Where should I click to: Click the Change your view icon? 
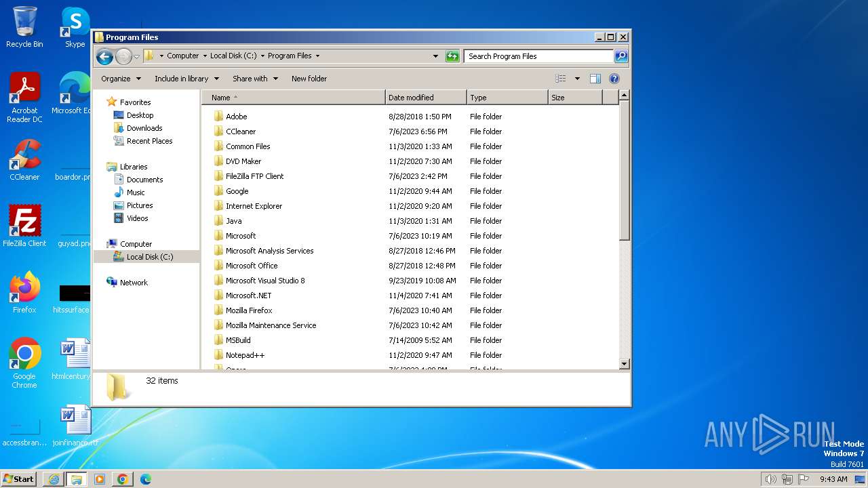click(560, 79)
